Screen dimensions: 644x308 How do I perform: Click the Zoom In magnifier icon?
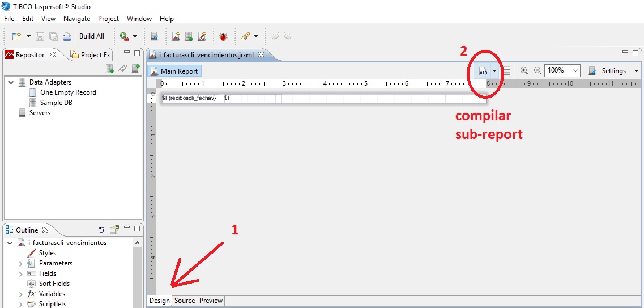pos(524,70)
